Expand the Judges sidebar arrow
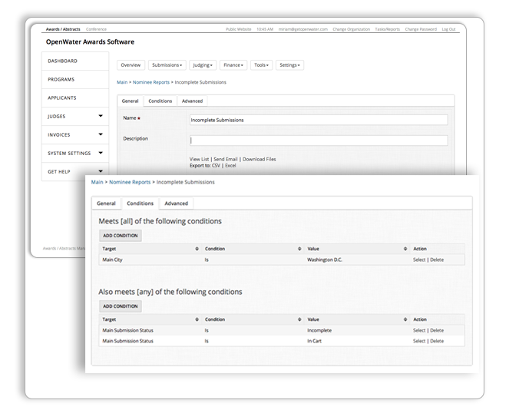Screen dimensions: 509x420 click(x=101, y=116)
